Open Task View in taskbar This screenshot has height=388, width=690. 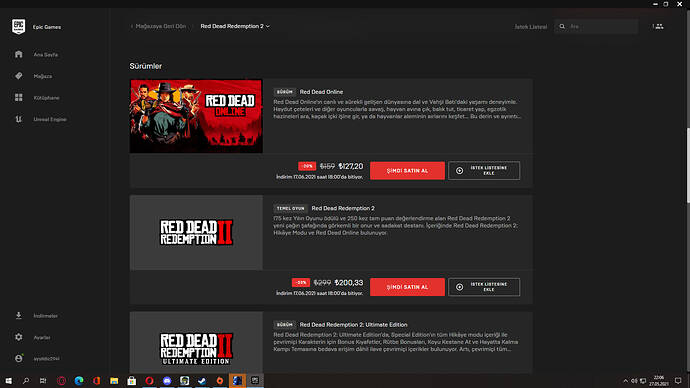click(43, 381)
